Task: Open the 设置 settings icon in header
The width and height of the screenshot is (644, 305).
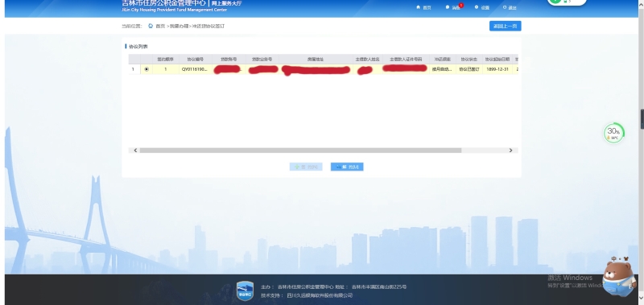Action: [477, 7]
